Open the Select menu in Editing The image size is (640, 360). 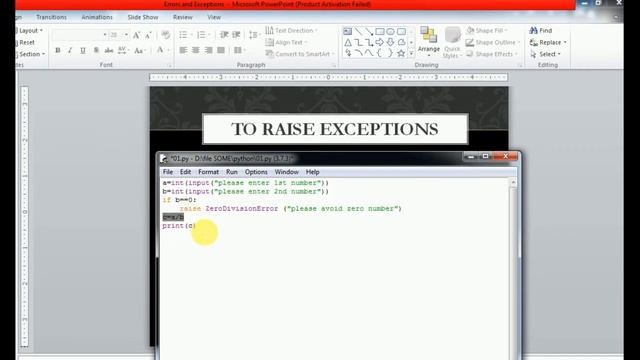[545, 54]
